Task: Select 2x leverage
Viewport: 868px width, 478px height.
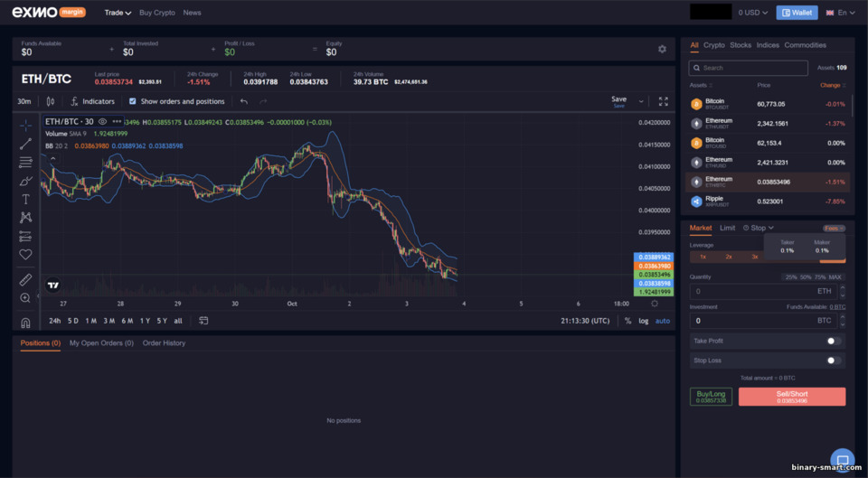Action: [x=729, y=257]
